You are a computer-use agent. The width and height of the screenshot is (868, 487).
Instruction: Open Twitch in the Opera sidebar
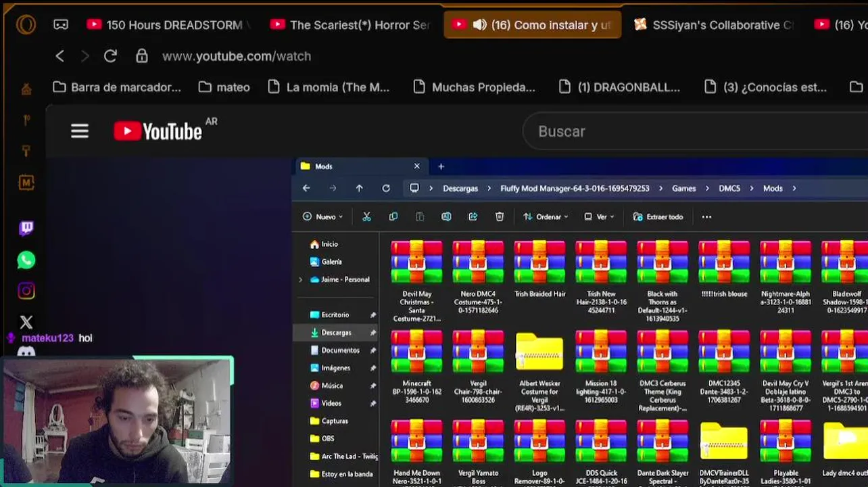coord(26,228)
